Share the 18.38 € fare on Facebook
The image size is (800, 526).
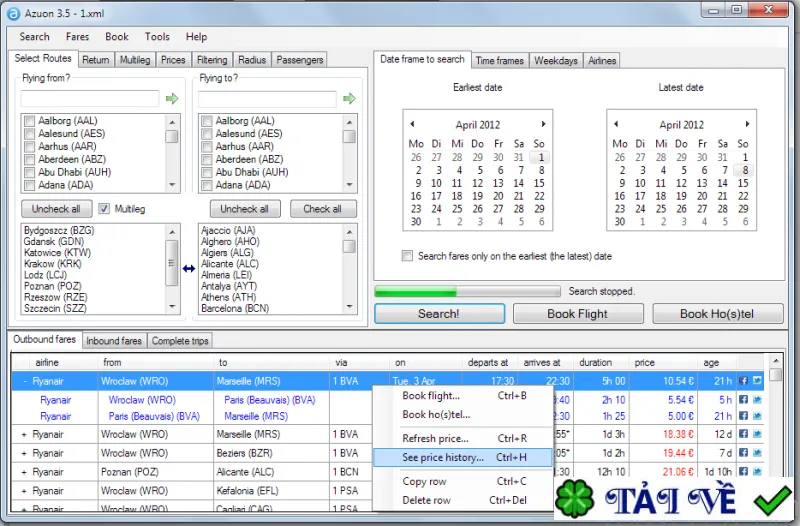click(x=743, y=434)
